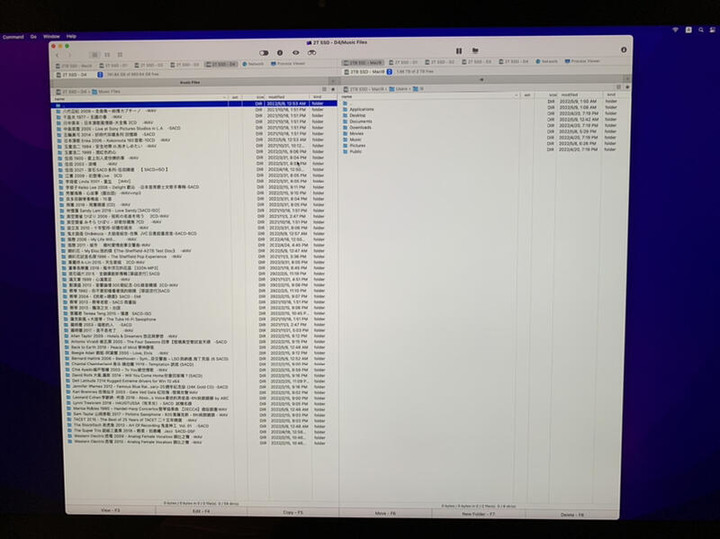Click the Copy - F5 button
720x539 pixels.
(x=293, y=512)
